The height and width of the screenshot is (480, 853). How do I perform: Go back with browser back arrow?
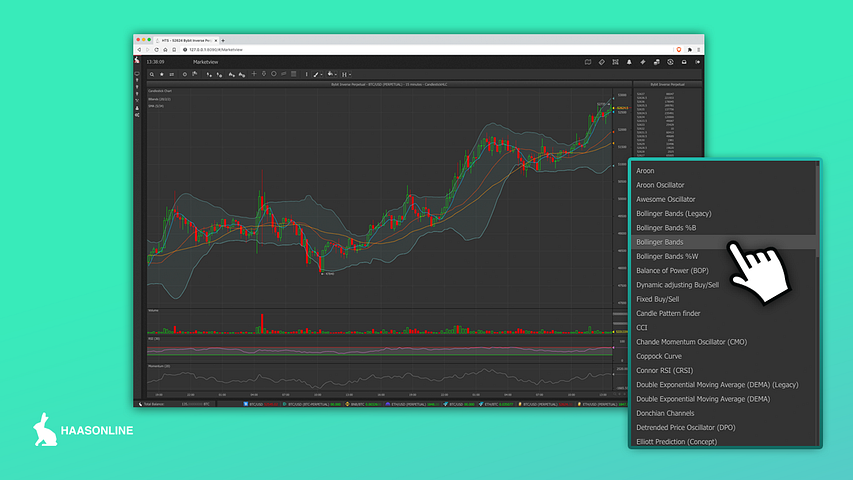point(139,50)
